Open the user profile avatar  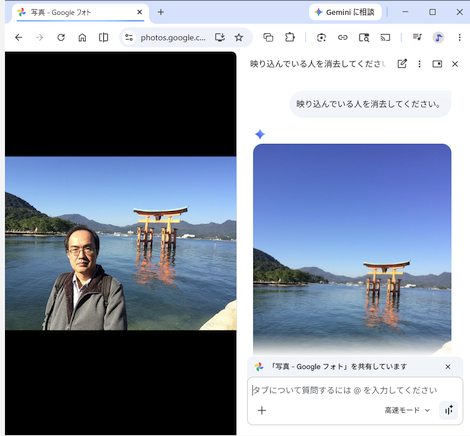tap(439, 38)
